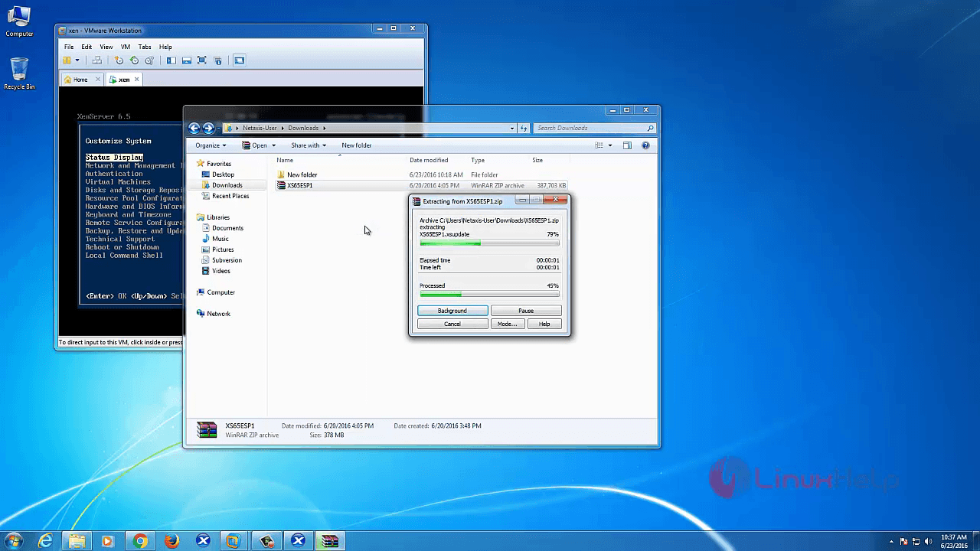Viewport: 980px width, 551px height.
Task: Pause the XS65ESP1.zip extraction
Action: point(526,311)
